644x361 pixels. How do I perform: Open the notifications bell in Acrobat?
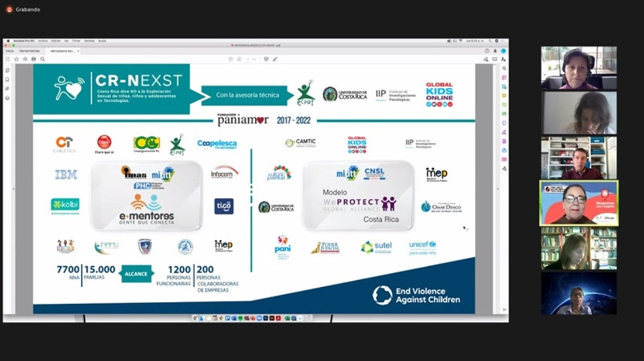click(x=495, y=51)
